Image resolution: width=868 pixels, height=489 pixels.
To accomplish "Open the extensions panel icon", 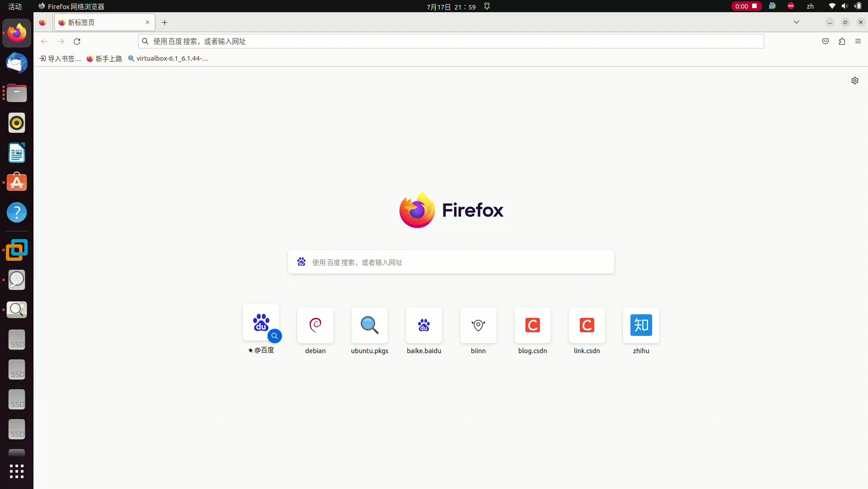I will [842, 41].
